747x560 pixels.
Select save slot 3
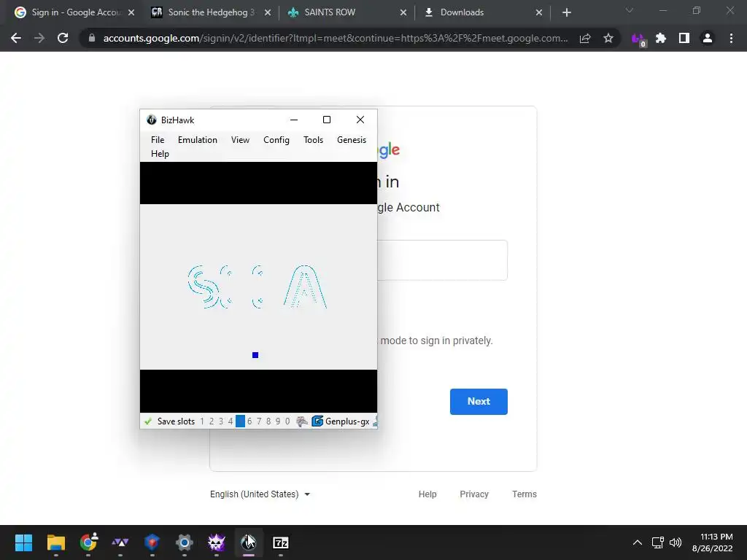point(221,421)
